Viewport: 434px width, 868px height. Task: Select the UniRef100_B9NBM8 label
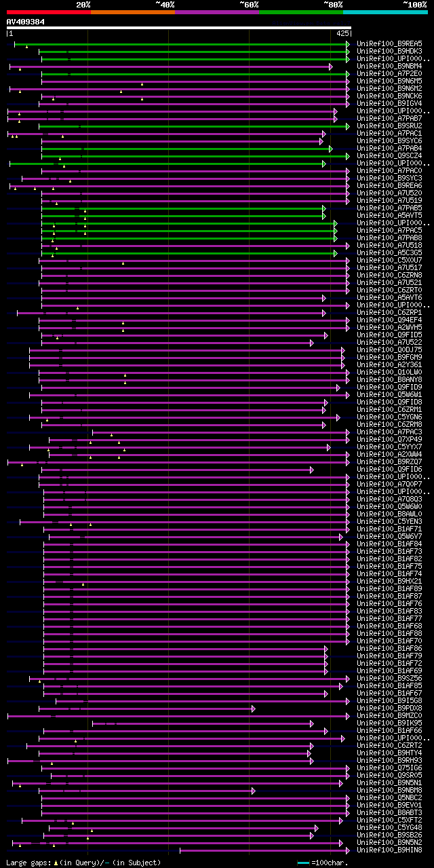click(389, 790)
